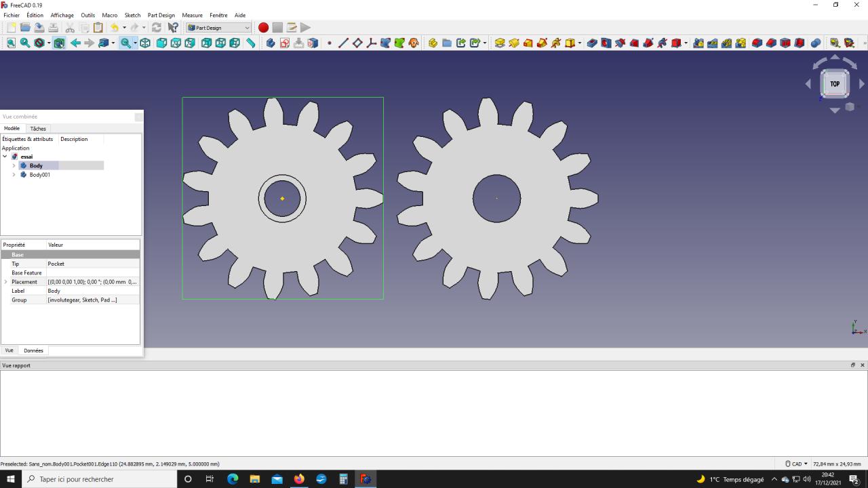Open the Part Design menu
This screenshot has height=488, width=868.
pos(161,15)
